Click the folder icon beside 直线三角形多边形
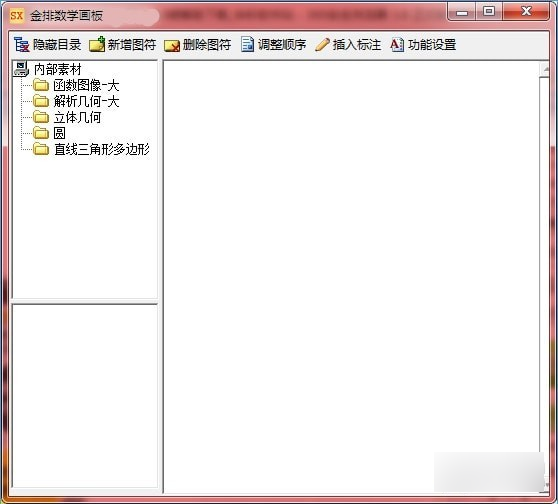This screenshot has width=558, height=504. (41, 149)
